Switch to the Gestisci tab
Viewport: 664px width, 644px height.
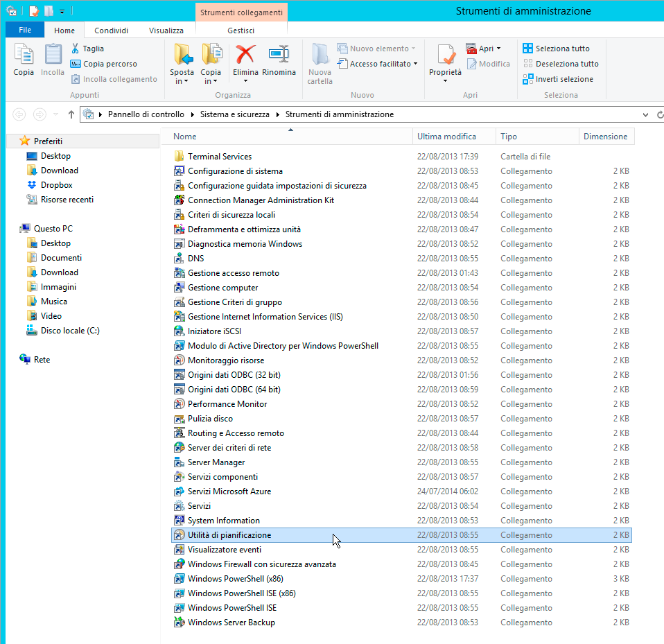tap(241, 31)
